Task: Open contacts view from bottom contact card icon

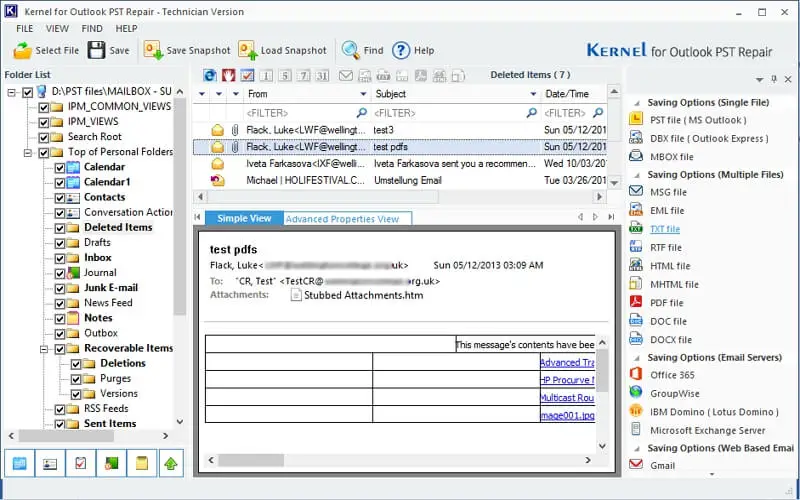Action: click(x=49, y=463)
